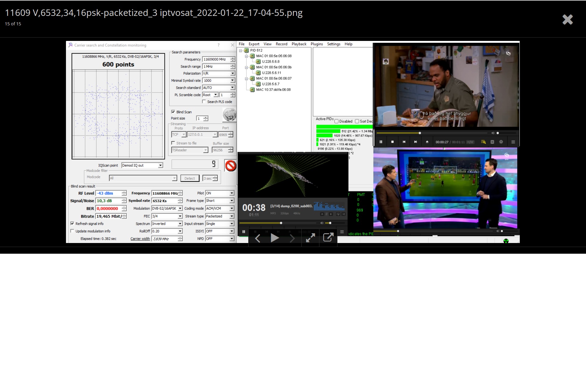Open audio player hamburger menu
This screenshot has height=392, width=586.
pos(342,232)
